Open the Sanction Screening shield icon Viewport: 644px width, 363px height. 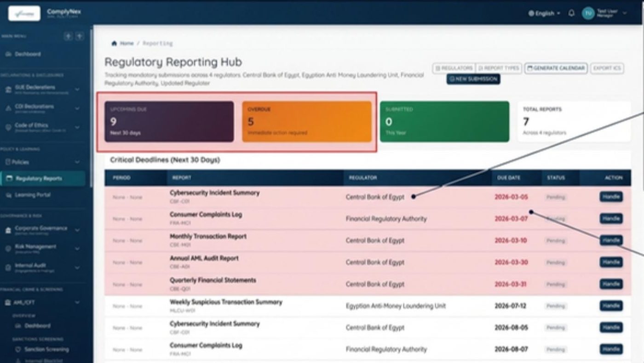coord(18,349)
